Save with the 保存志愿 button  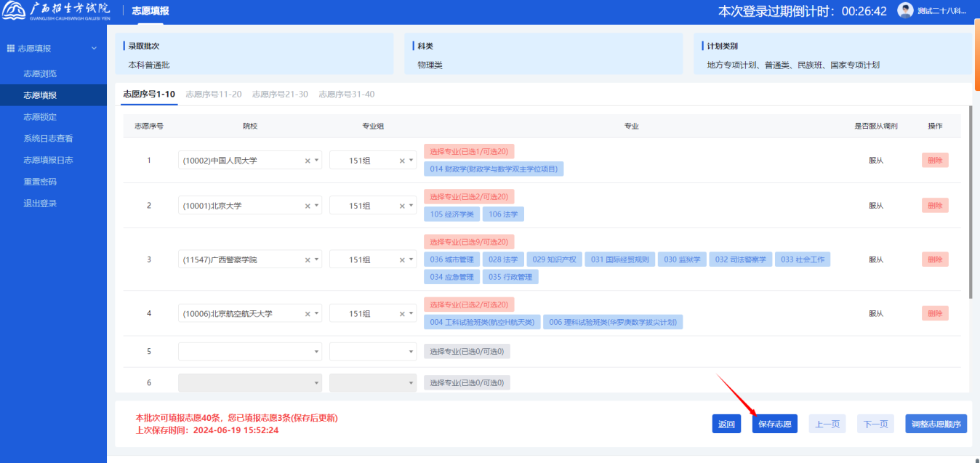(775, 424)
